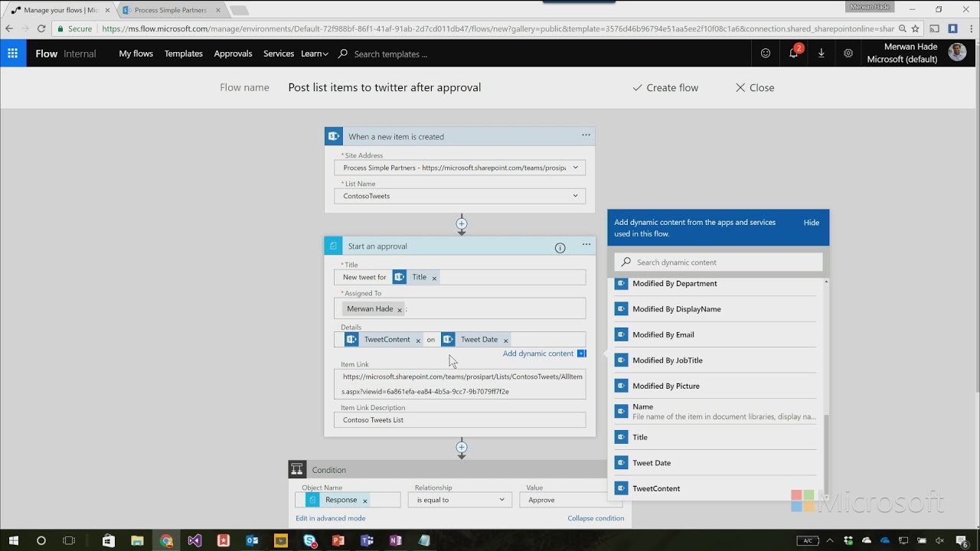Go back in browser history

(9, 28)
